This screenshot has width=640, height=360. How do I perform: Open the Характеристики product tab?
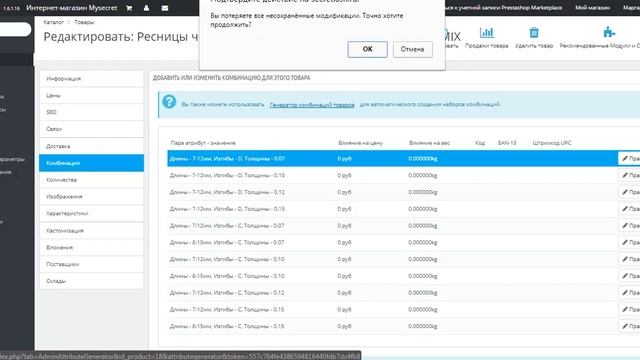point(91,213)
